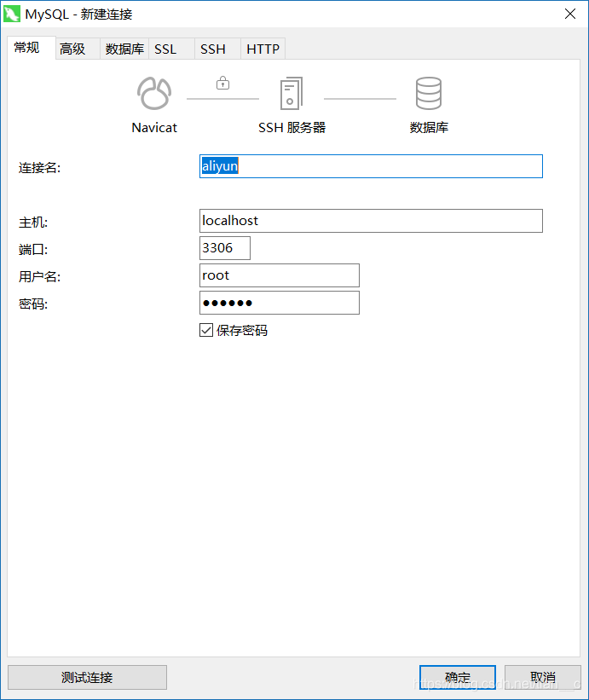Click the 'SSH 服务器' label

point(292,128)
